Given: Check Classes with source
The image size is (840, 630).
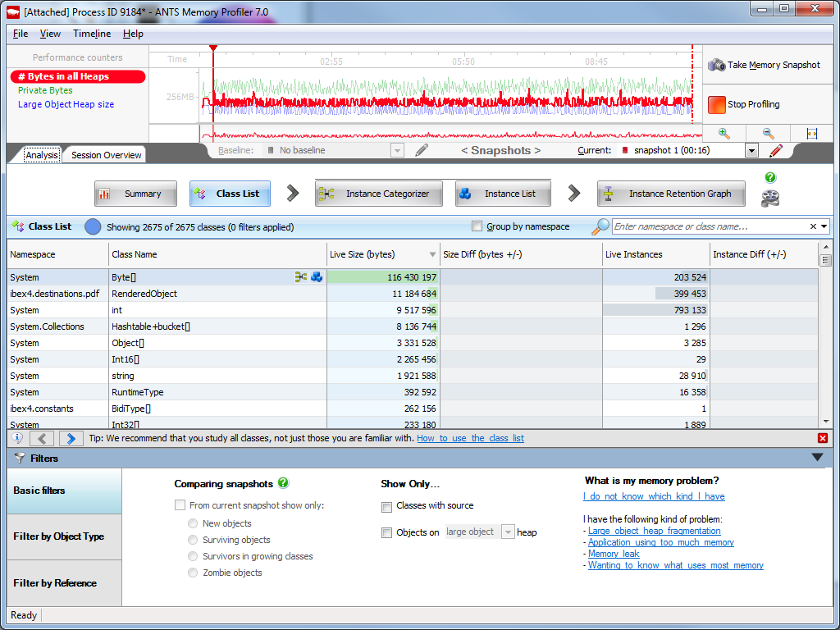Looking at the screenshot, I should (x=386, y=506).
